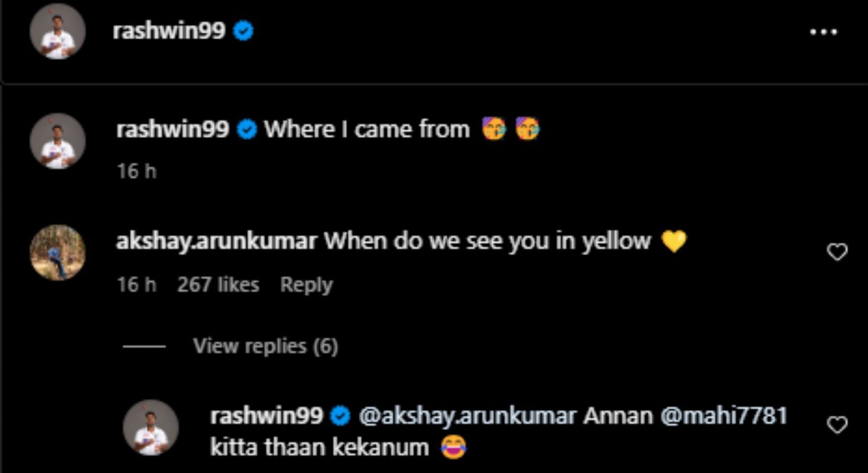Screen dimensions: 868x473
Task: Open akshay.arunkumar profile picture
Action: 57,253
